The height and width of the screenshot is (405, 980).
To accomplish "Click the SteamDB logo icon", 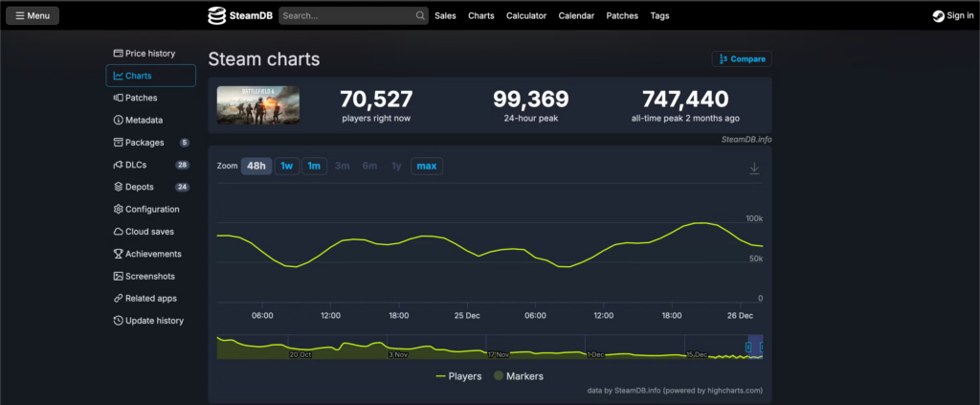I will click(x=217, y=15).
